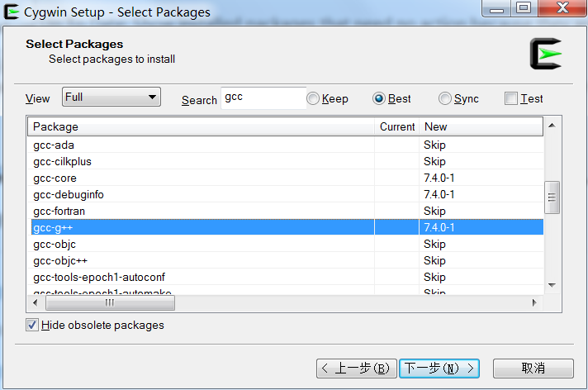Viewport: 588px width, 390px height.
Task: Select the gcc-debuginfo package row
Action: click(x=286, y=194)
